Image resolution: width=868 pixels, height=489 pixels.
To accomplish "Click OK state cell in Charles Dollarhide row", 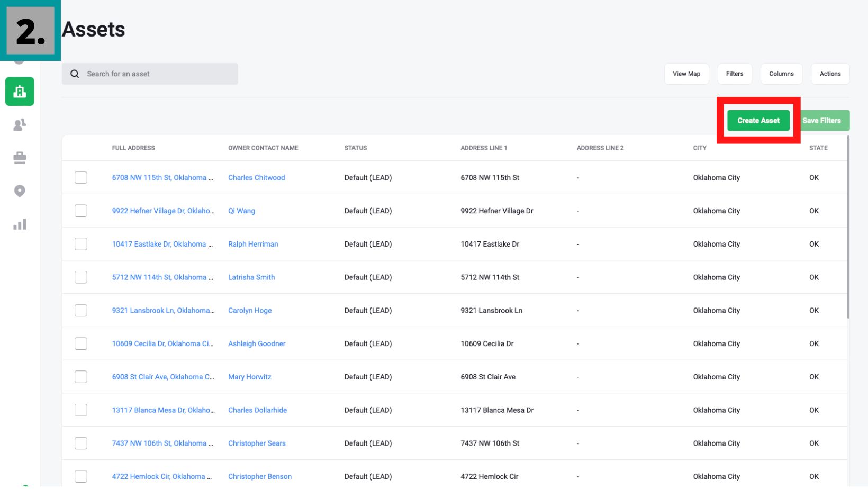I will (x=814, y=410).
